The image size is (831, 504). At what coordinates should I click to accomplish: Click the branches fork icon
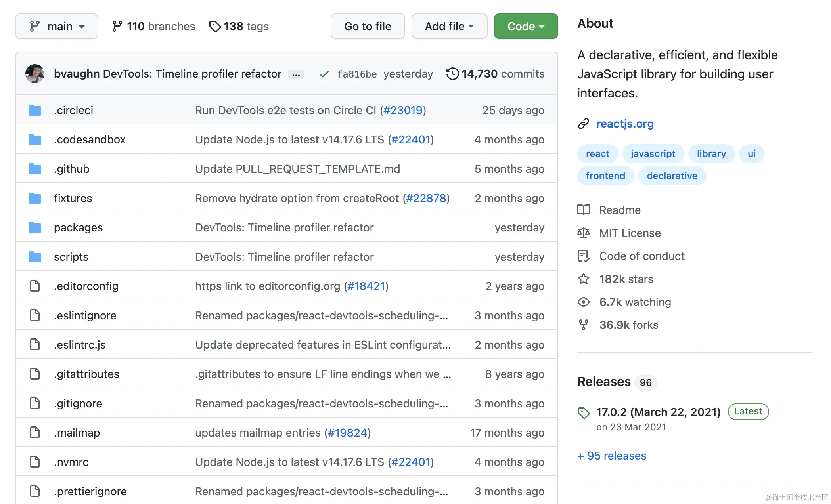tap(117, 26)
